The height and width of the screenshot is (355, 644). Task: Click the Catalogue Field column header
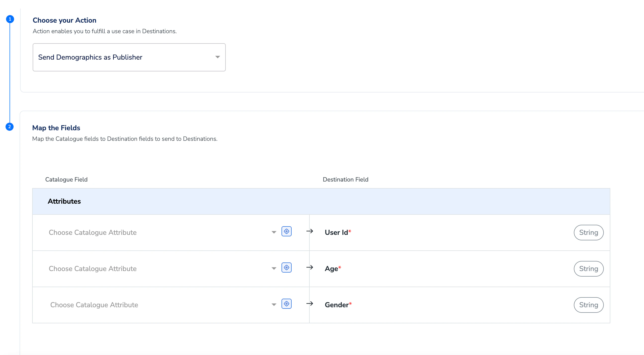[x=66, y=180]
